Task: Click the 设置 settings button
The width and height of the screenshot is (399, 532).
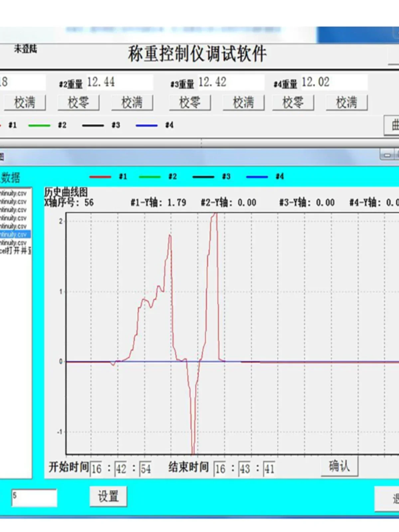Action: pos(108,496)
